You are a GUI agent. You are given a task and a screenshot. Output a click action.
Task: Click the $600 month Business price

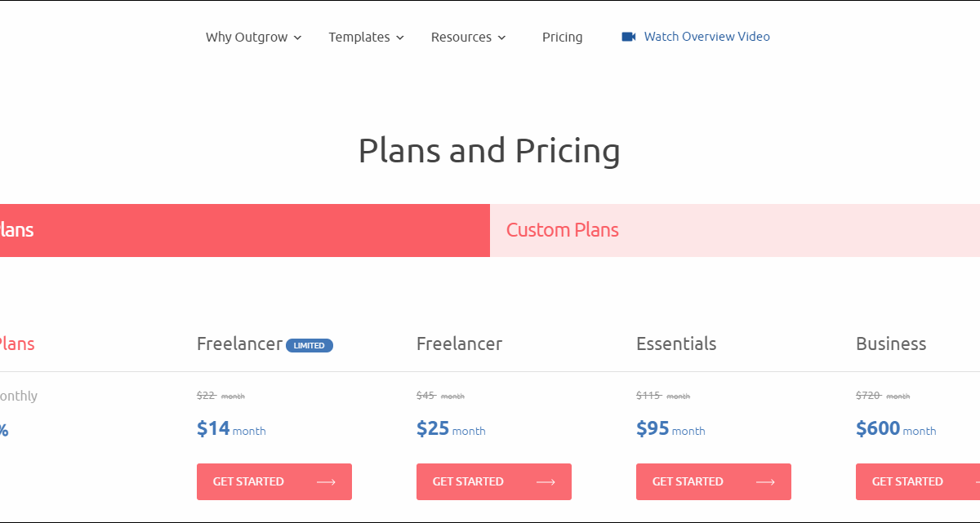coord(896,428)
